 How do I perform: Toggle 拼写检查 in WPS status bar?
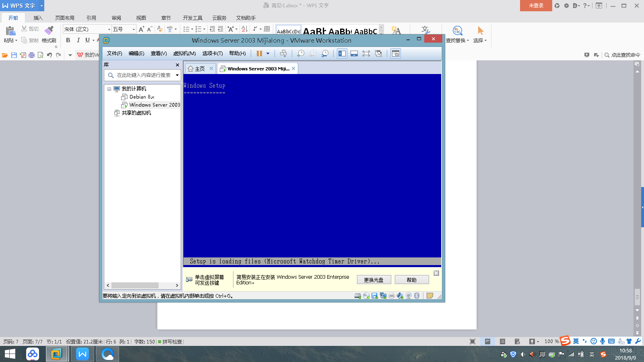pyautogui.click(x=170, y=341)
